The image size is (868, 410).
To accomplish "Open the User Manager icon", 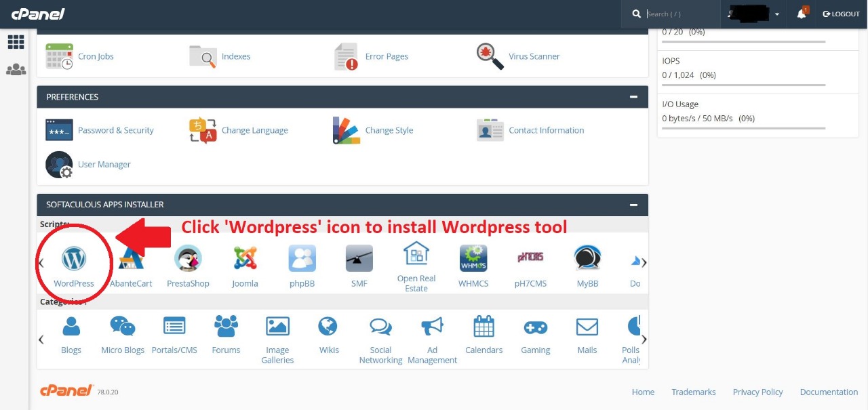I will [59, 165].
